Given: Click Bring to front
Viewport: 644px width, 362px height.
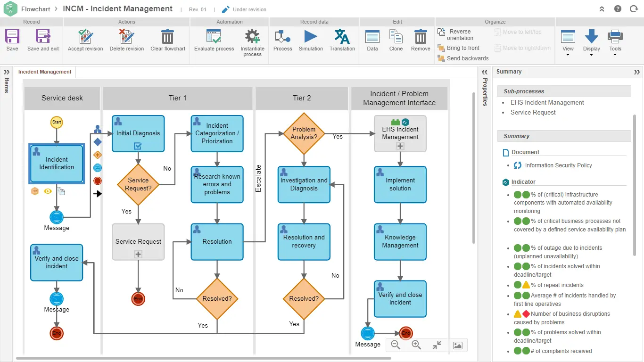Looking at the screenshot, I should coord(458,48).
